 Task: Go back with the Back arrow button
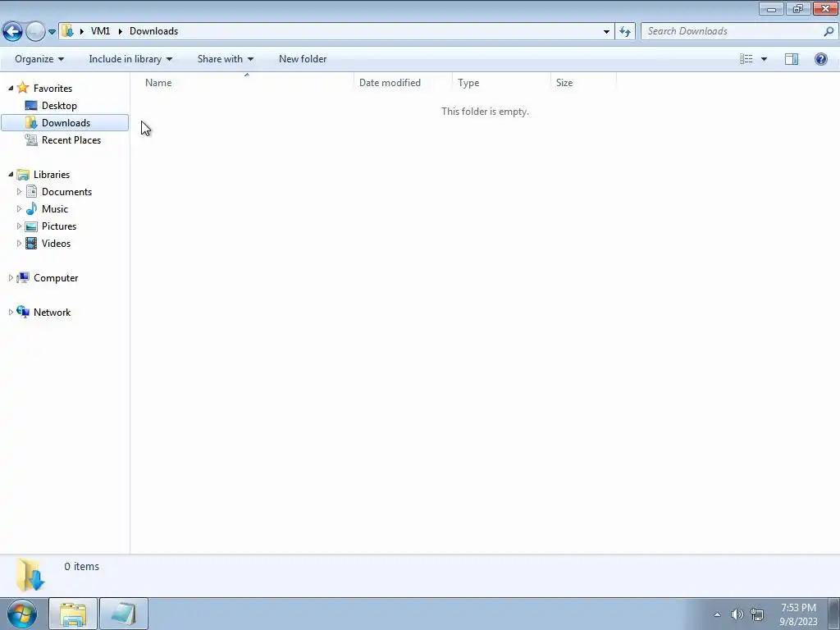[x=12, y=31]
